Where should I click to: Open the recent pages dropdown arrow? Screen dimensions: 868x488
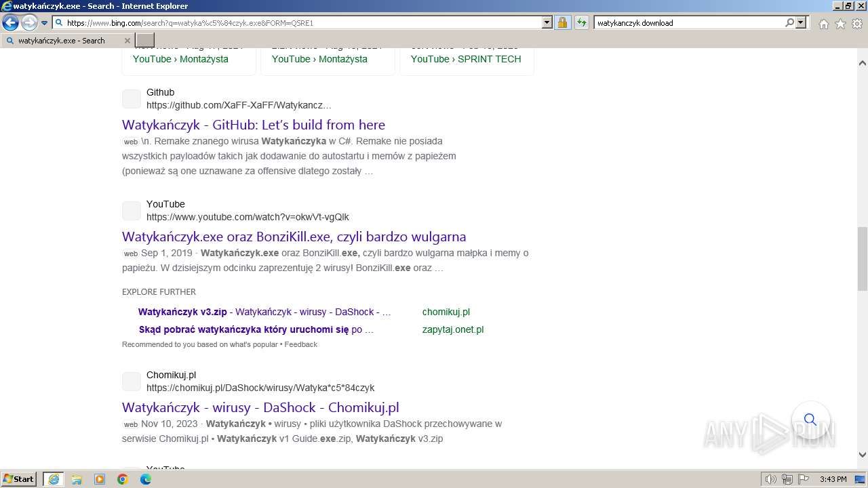click(x=44, y=22)
